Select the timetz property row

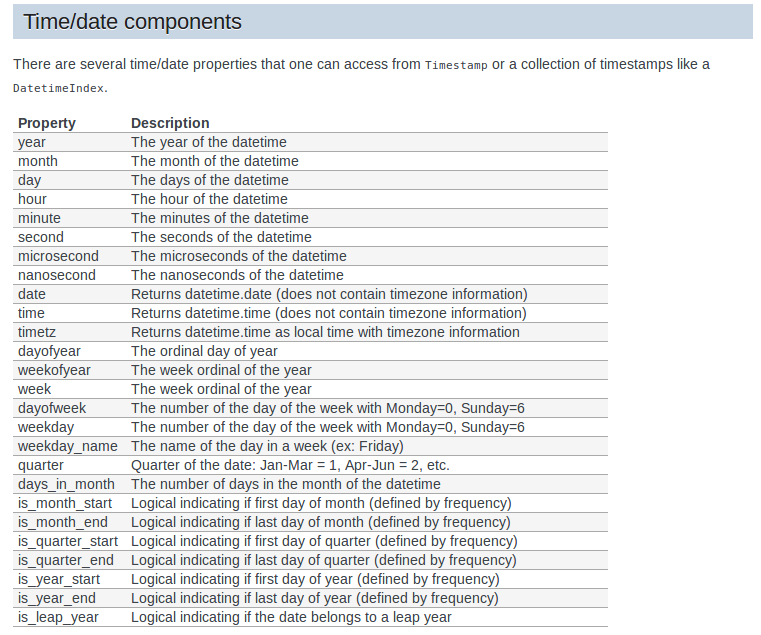(x=310, y=332)
